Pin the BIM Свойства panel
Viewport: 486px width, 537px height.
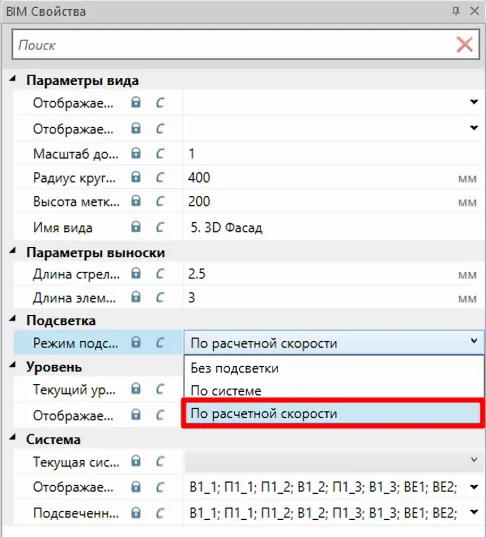(456, 11)
